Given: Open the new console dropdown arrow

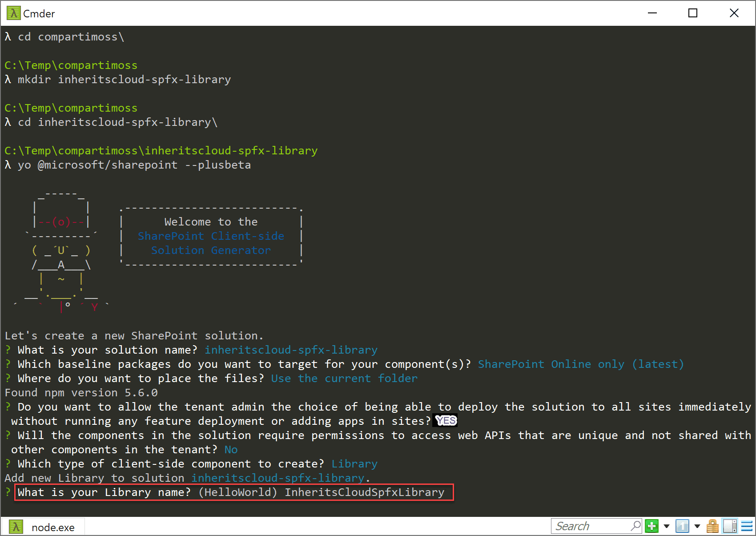Looking at the screenshot, I should pyautogui.click(x=666, y=527).
